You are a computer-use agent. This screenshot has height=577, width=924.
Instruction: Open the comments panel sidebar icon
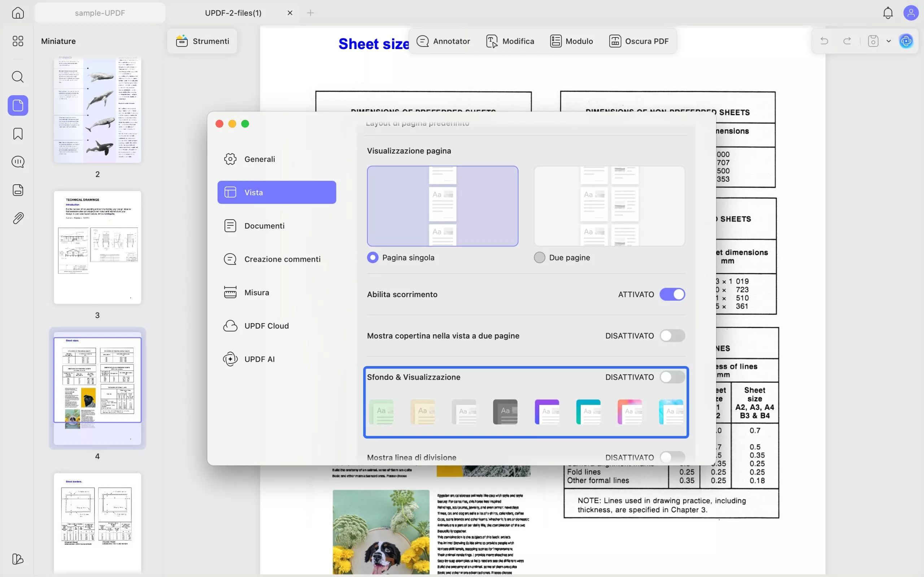click(18, 162)
